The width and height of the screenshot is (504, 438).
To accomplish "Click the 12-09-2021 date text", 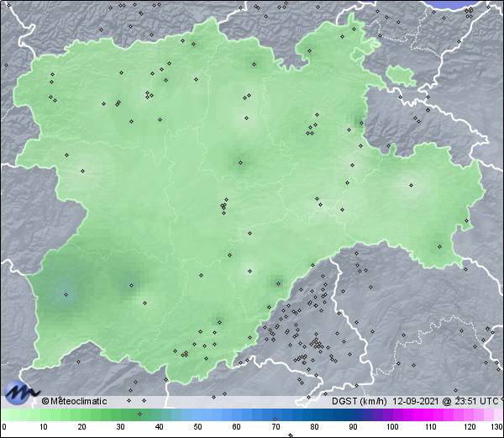I will coord(415,401).
